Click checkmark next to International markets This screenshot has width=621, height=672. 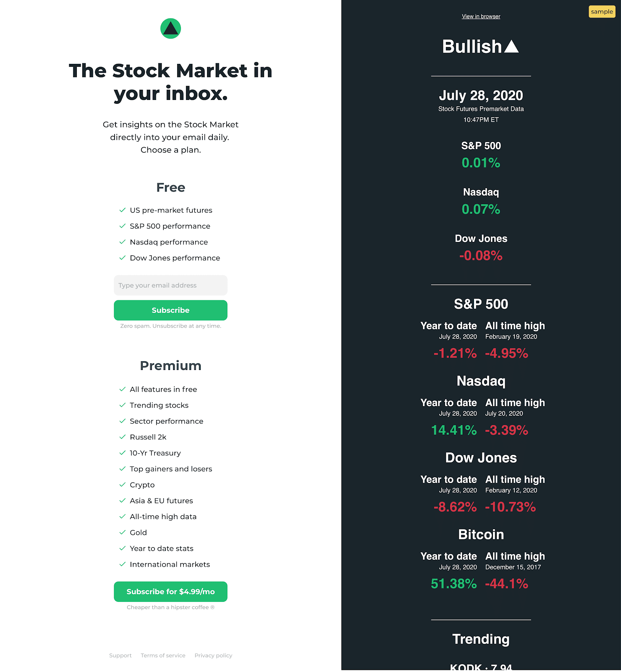click(123, 564)
